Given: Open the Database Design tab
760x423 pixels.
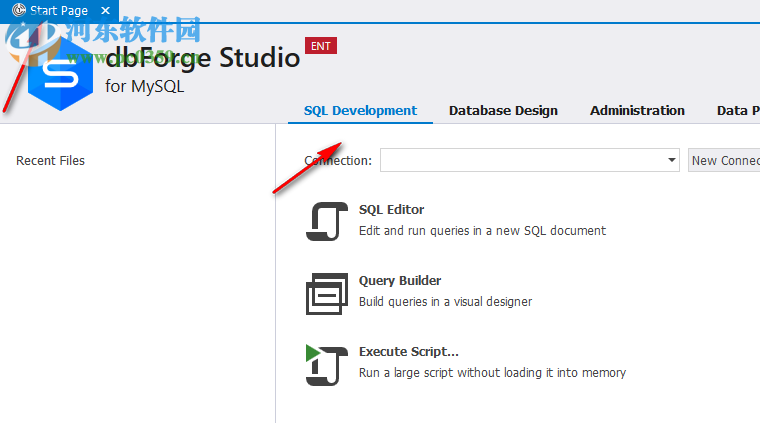Looking at the screenshot, I should coord(503,111).
